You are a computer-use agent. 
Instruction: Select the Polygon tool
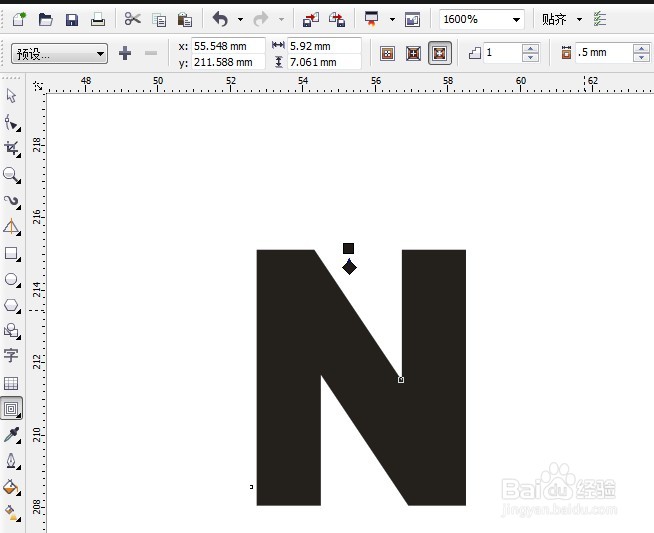(x=12, y=305)
